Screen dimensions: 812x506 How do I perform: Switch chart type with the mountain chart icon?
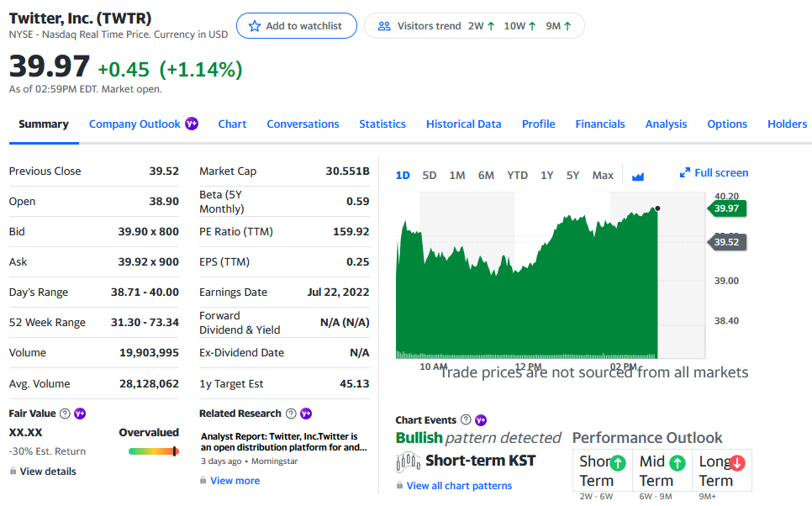[638, 176]
